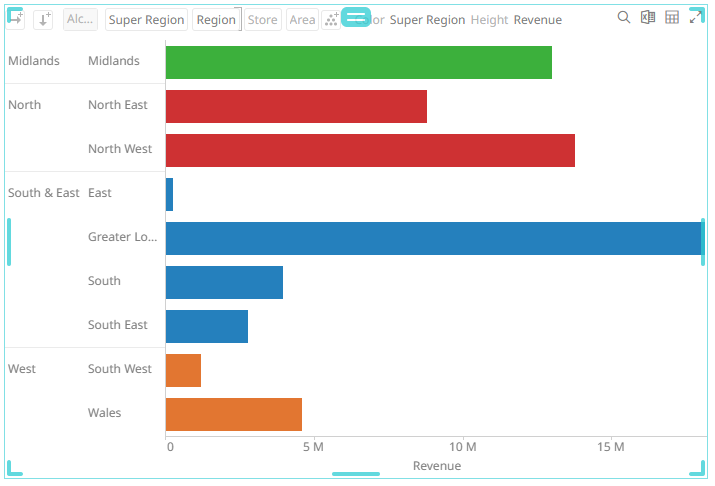This screenshot has width=715, height=486.
Task: Click the left edge resize handle
Action: coord(9,242)
